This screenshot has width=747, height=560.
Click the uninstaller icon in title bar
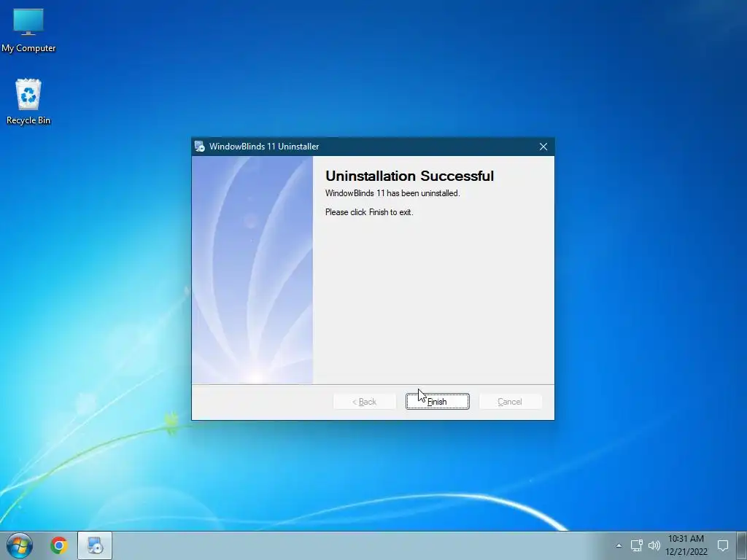[200, 147]
